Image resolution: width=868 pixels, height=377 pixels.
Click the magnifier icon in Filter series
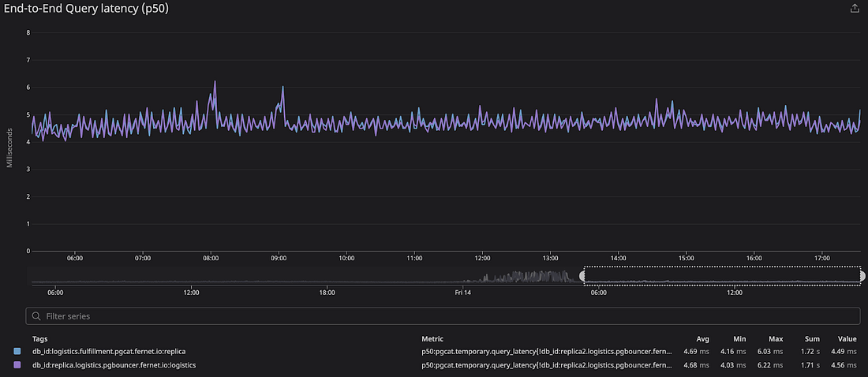[x=36, y=315]
